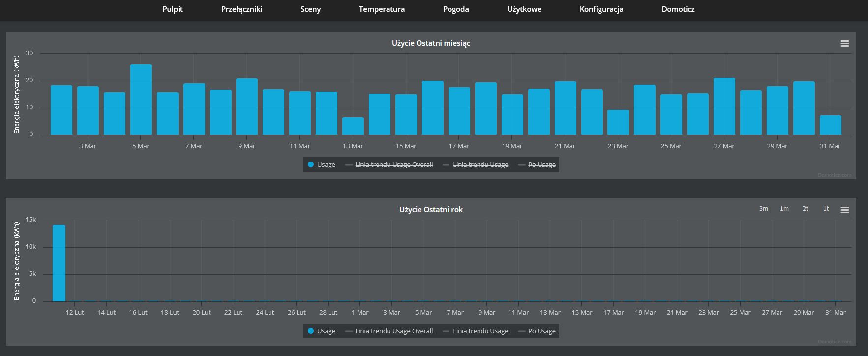The width and height of the screenshot is (868, 356).
Task: Set yearly chart range to 1t
Action: pyautogui.click(x=826, y=209)
